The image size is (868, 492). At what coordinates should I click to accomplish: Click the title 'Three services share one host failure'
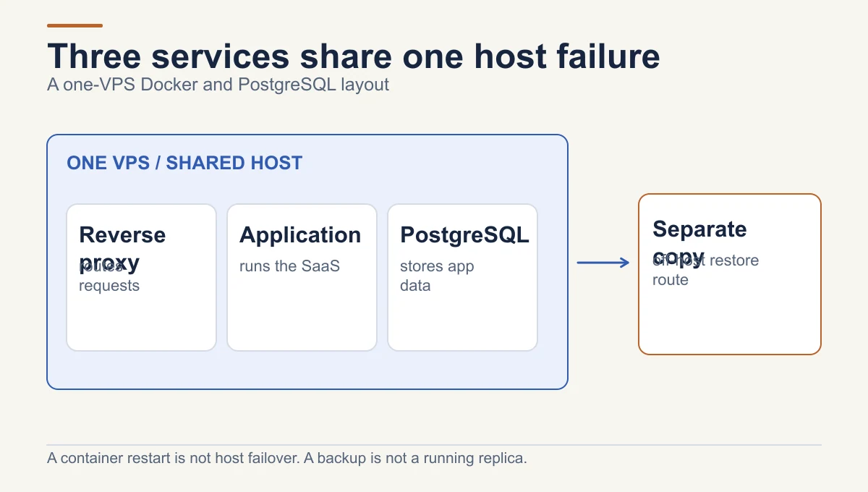[x=354, y=56]
